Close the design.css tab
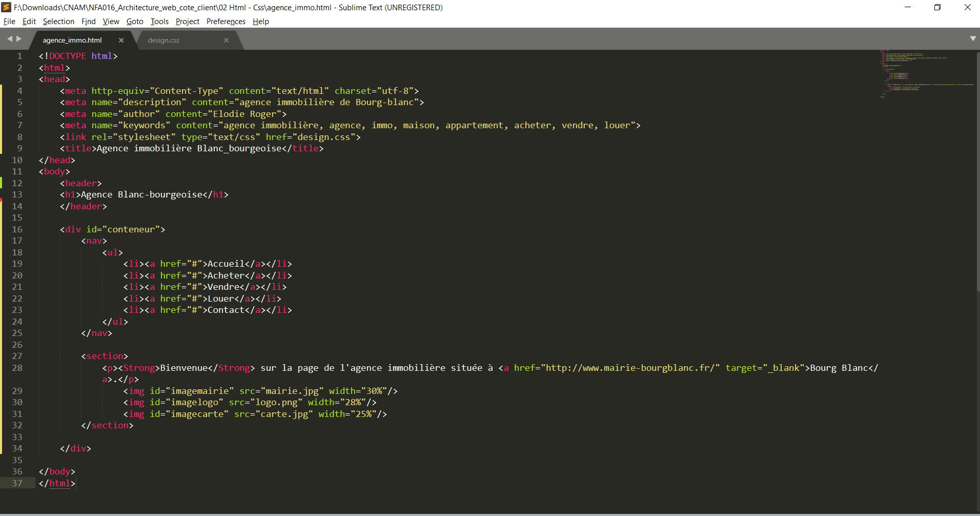980x516 pixels. point(226,41)
